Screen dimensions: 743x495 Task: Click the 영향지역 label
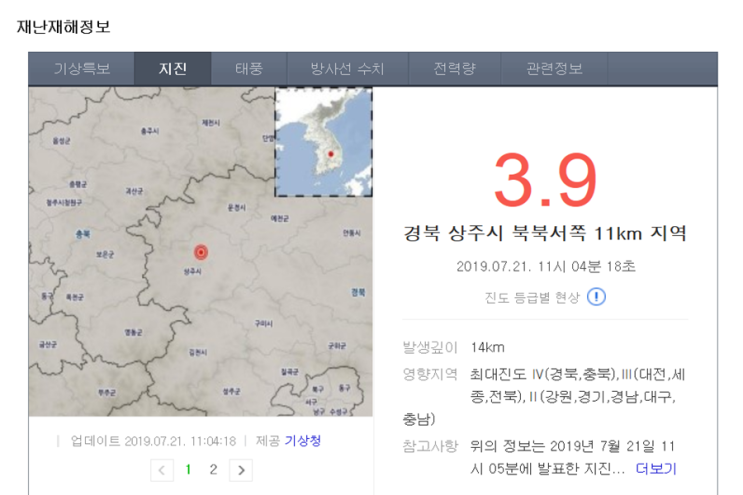[x=430, y=374]
